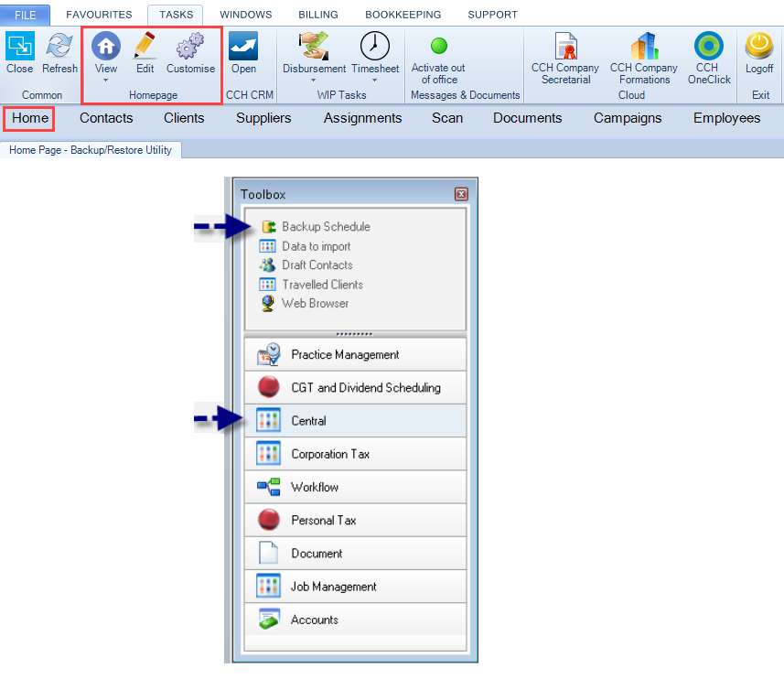784x690 pixels.
Task: Open the Workflow toolbox section
Action: click(x=355, y=487)
